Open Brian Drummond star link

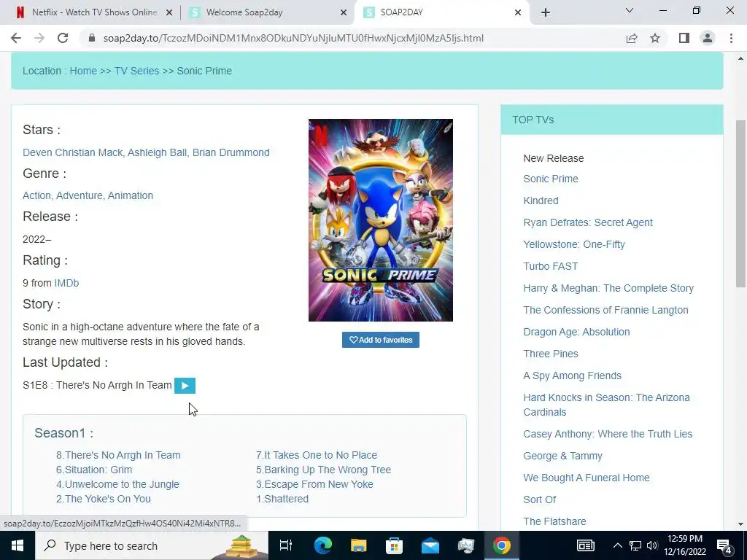(x=231, y=152)
